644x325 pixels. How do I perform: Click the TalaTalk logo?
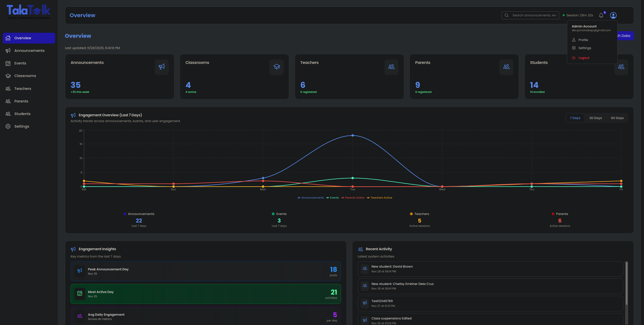[29, 11]
